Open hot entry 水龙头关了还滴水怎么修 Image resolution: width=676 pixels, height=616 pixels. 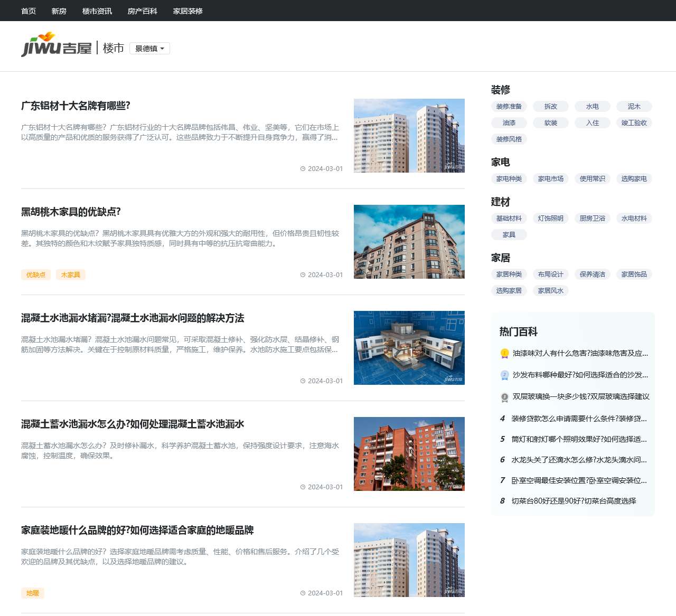577,460
